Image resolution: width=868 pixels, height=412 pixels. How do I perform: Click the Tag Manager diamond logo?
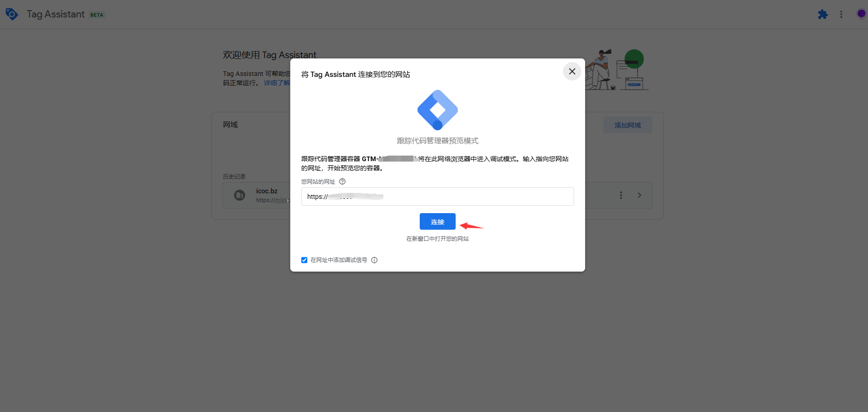(x=438, y=110)
